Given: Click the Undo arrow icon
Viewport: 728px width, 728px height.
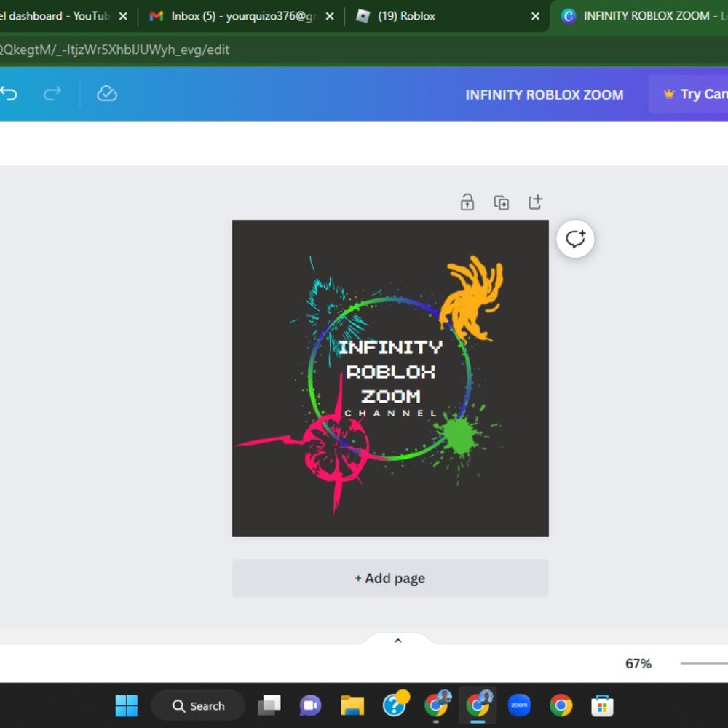Looking at the screenshot, I should pos(9,94).
